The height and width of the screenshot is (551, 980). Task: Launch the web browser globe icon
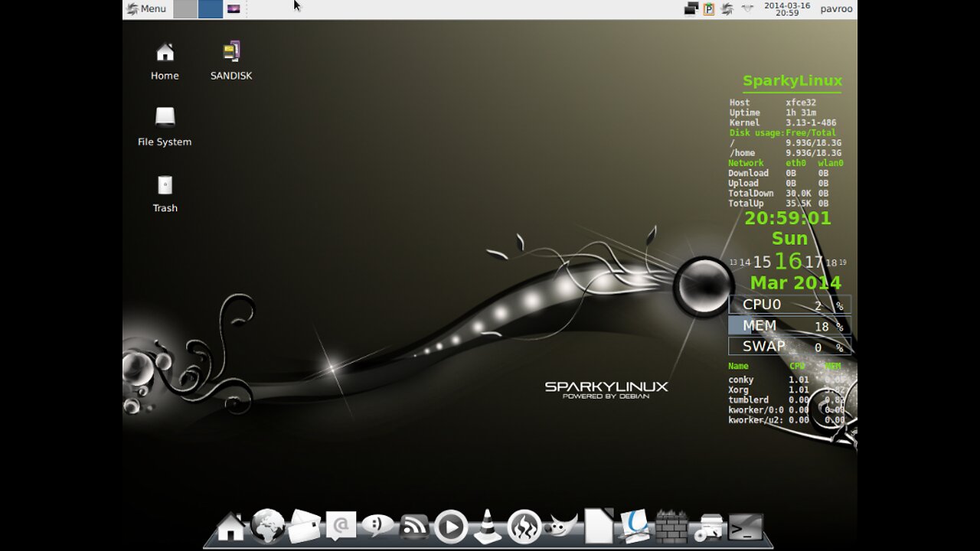(x=268, y=526)
